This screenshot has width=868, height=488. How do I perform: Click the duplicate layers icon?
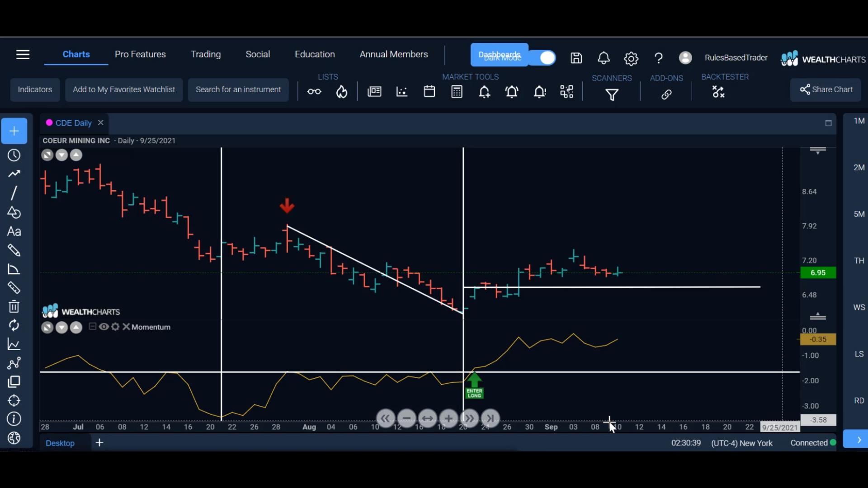click(14, 382)
